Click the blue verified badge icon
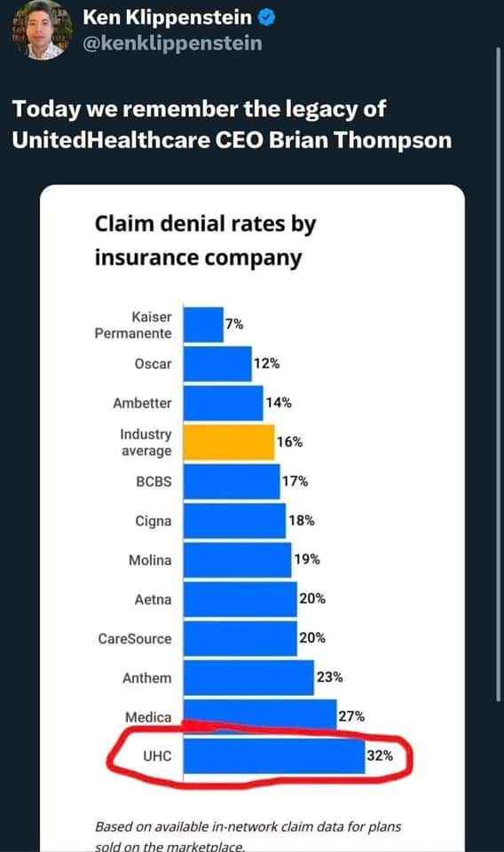 pos(266,18)
